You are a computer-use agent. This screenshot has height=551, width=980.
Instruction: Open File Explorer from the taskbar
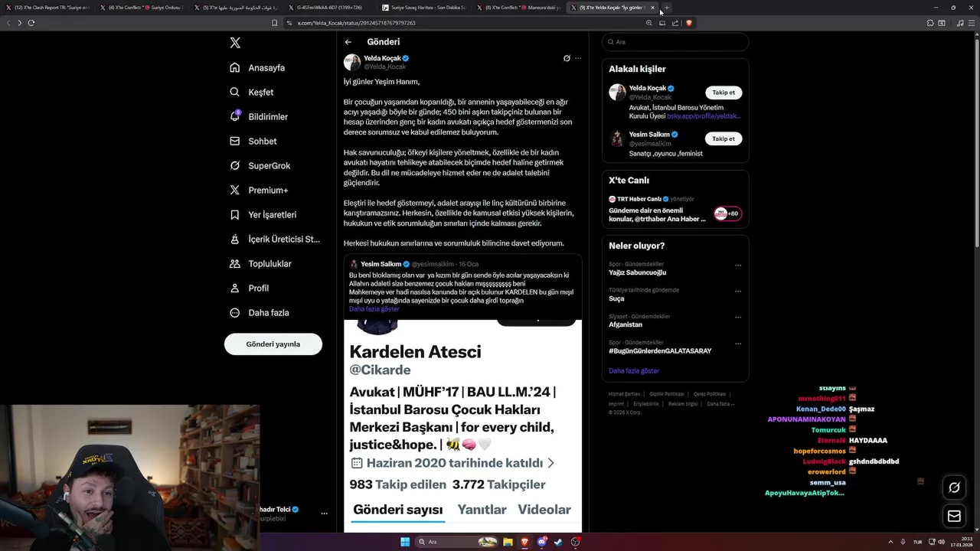508,542
